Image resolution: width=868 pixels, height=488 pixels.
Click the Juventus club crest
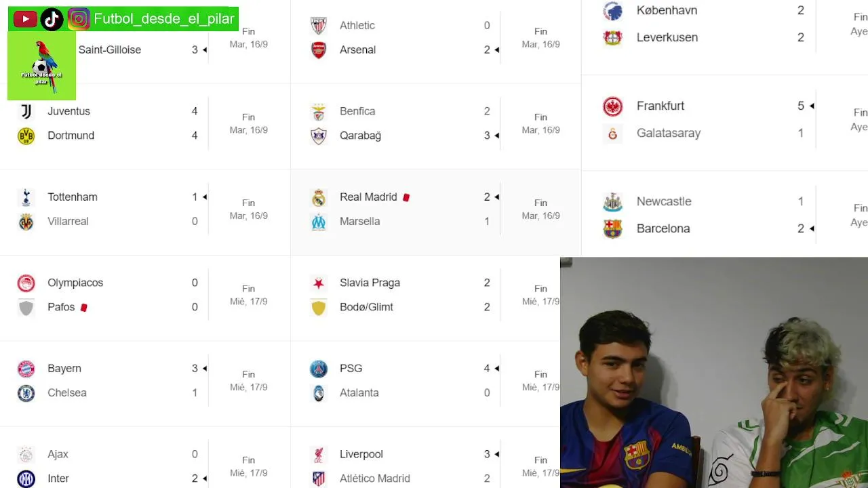point(26,111)
